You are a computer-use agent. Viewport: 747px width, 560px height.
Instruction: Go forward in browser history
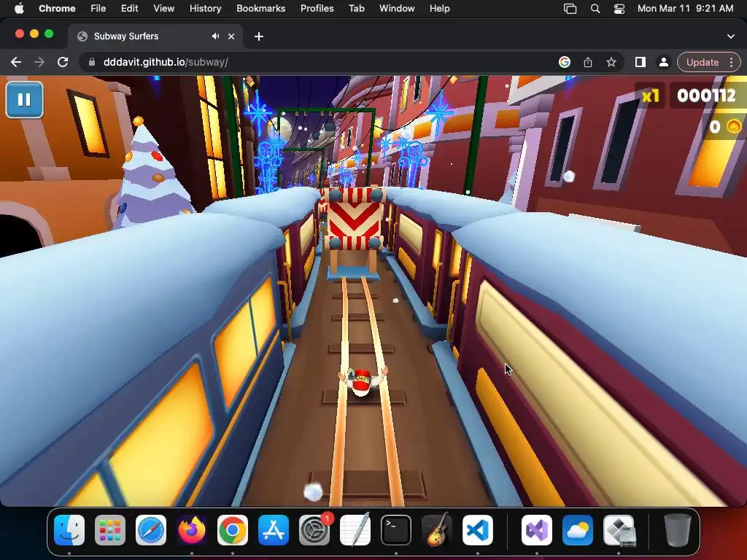click(39, 63)
